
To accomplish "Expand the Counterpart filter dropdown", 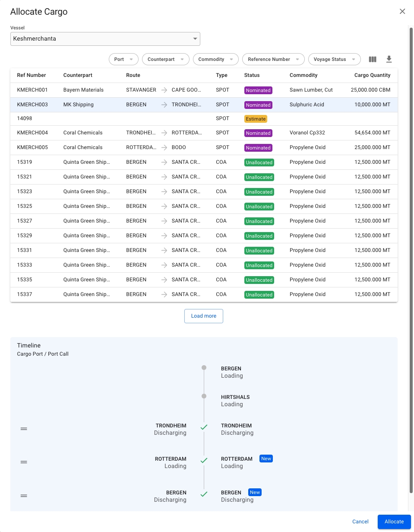I will coord(165,59).
